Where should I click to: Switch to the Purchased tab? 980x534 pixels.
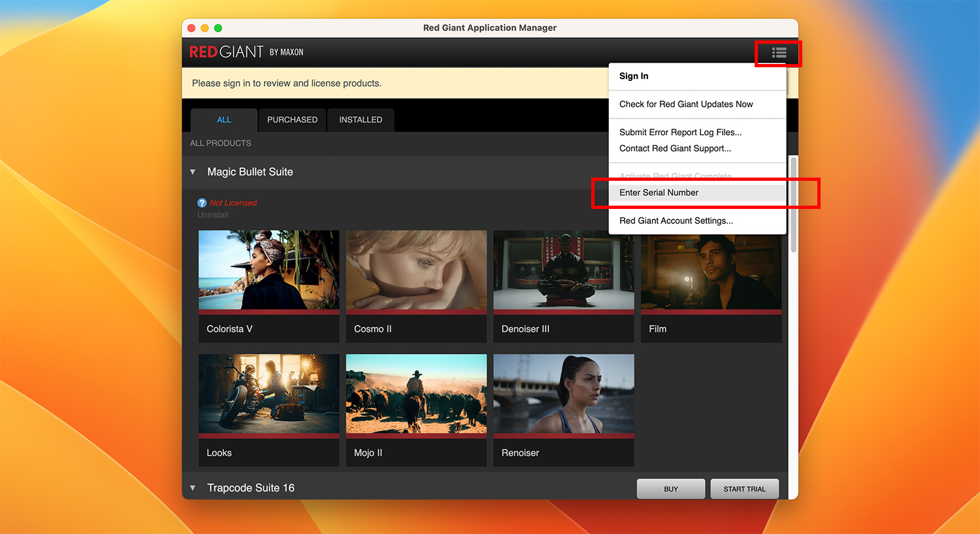292,120
